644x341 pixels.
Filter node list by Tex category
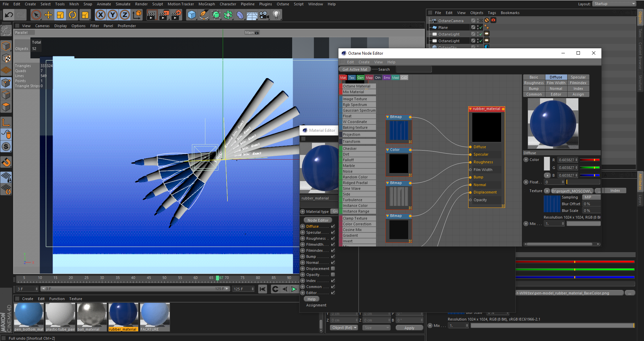click(x=352, y=77)
